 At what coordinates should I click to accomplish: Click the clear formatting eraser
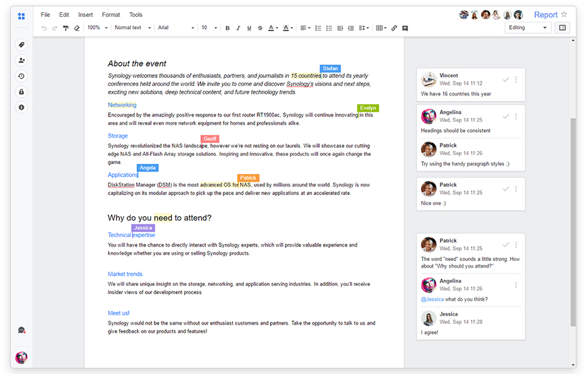click(x=77, y=28)
